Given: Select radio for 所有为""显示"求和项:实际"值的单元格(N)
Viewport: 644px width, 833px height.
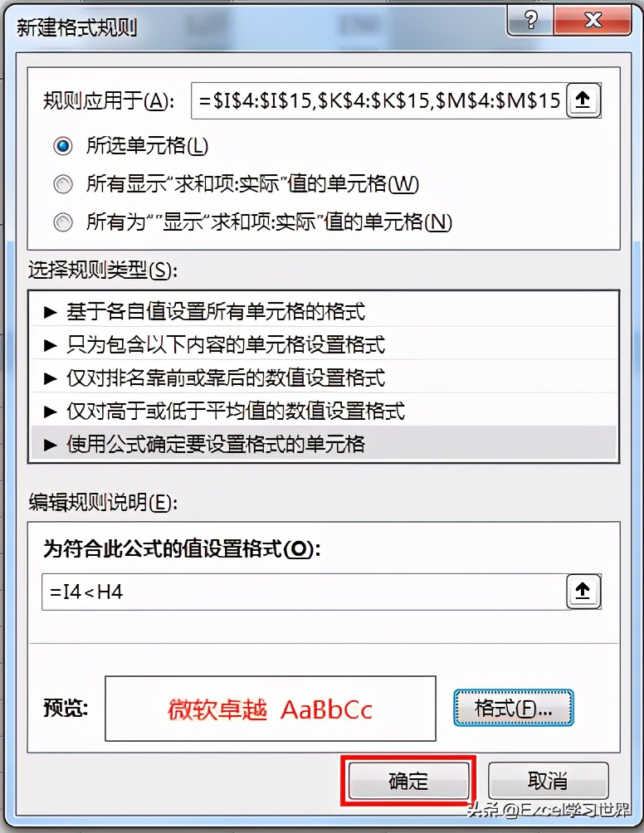Looking at the screenshot, I should [x=63, y=222].
